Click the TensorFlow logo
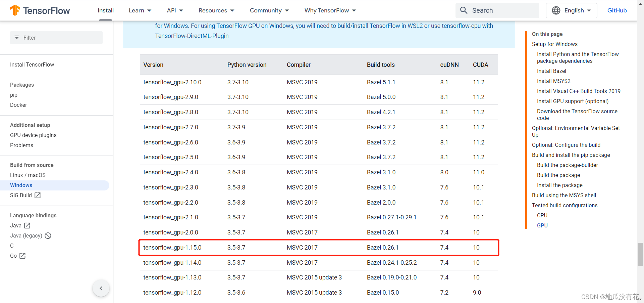 pyautogui.click(x=40, y=10)
